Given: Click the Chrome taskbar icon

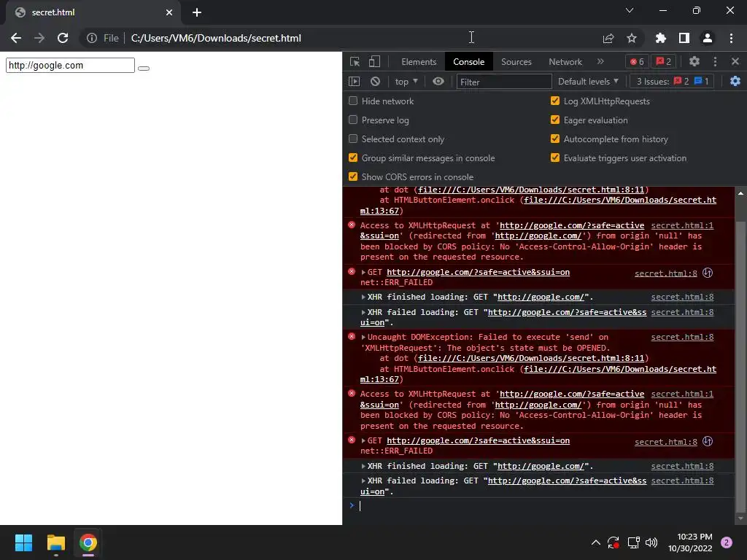Looking at the screenshot, I should coord(88,542).
